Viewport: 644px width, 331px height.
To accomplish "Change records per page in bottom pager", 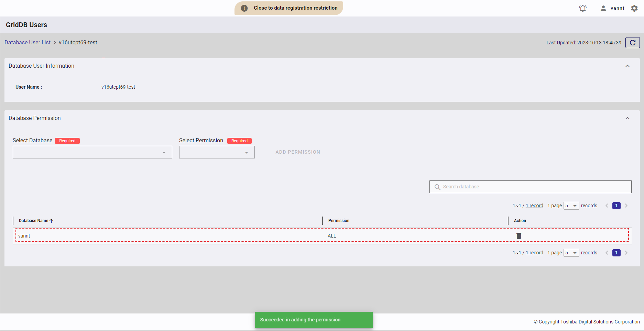I will pyautogui.click(x=571, y=253).
